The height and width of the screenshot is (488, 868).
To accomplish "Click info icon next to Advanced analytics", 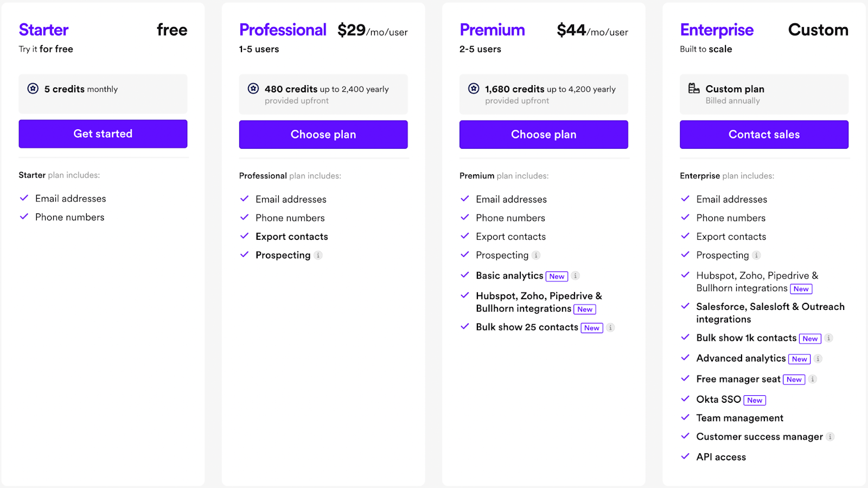I will [818, 359].
